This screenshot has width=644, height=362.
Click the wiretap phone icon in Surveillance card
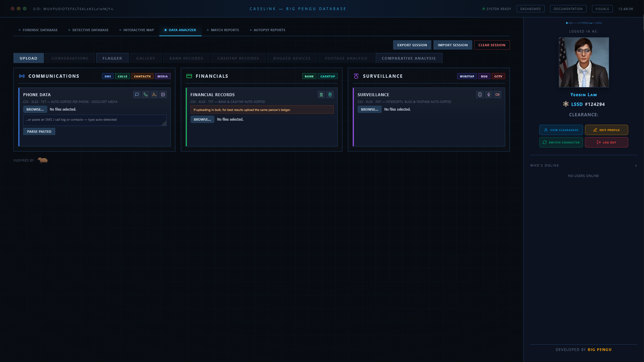click(480, 95)
